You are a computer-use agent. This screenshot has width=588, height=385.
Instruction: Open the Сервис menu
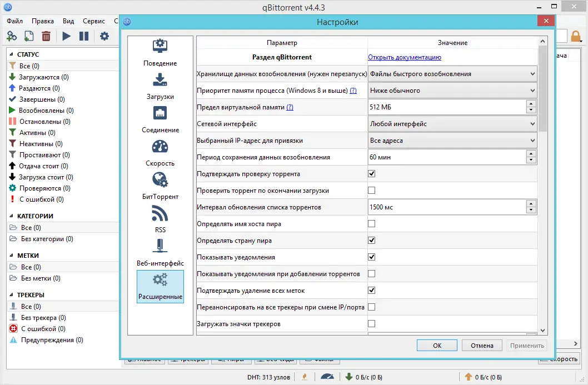pyautogui.click(x=94, y=21)
